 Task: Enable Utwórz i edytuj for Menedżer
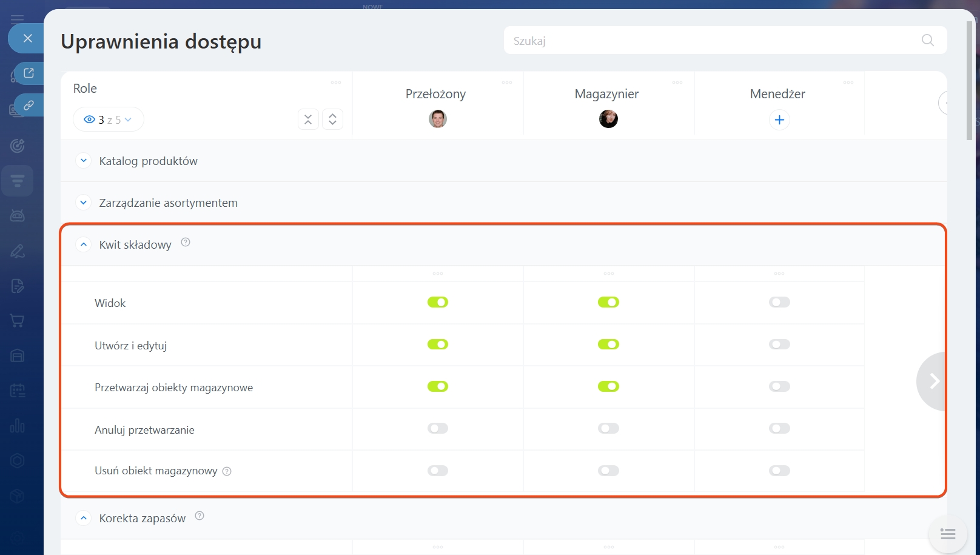(779, 345)
